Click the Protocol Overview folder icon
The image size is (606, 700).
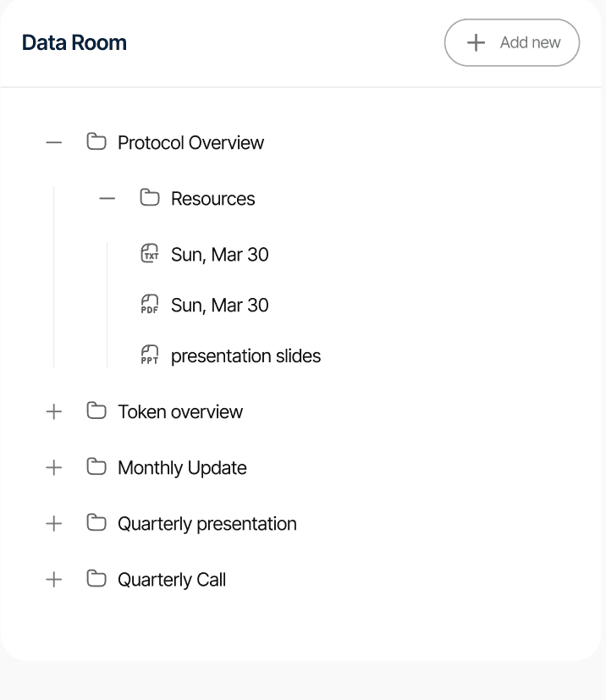coord(96,142)
